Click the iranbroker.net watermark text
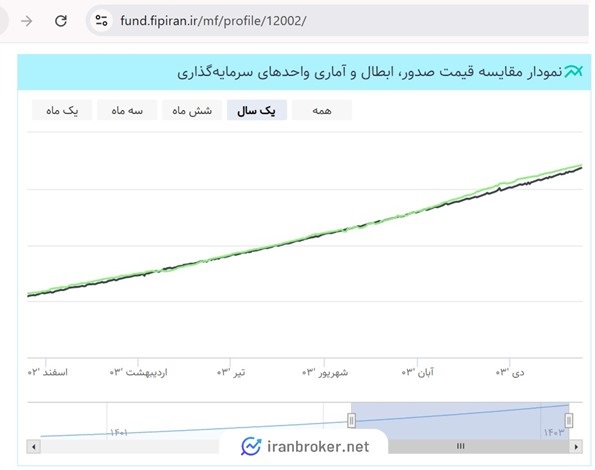The height and width of the screenshot is (470, 595). click(x=318, y=446)
